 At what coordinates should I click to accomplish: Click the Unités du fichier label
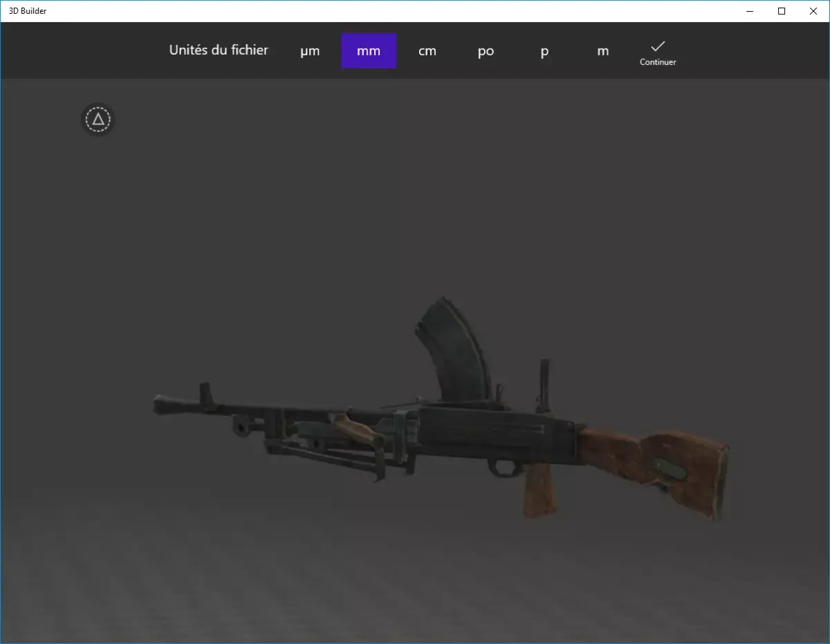(x=219, y=50)
